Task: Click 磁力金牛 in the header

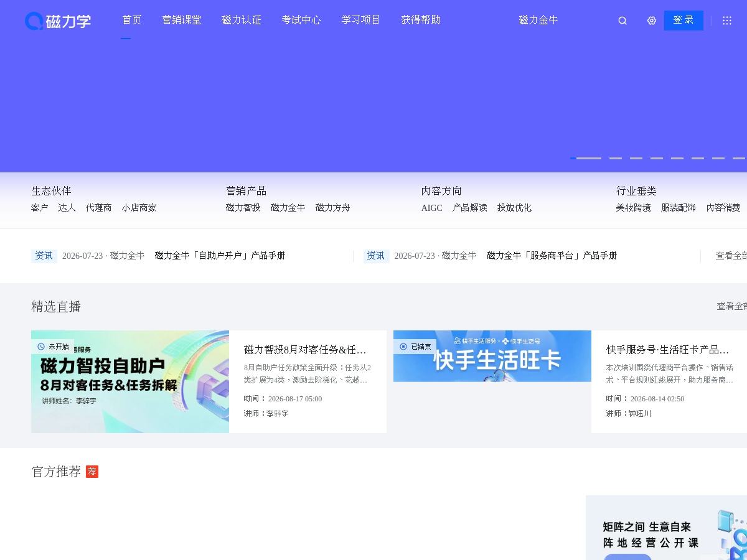Action: pyautogui.click(x=538, y=20)
